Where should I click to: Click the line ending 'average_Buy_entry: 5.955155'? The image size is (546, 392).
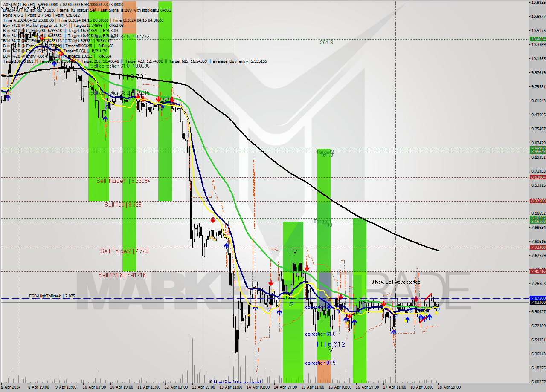[135, 61]
